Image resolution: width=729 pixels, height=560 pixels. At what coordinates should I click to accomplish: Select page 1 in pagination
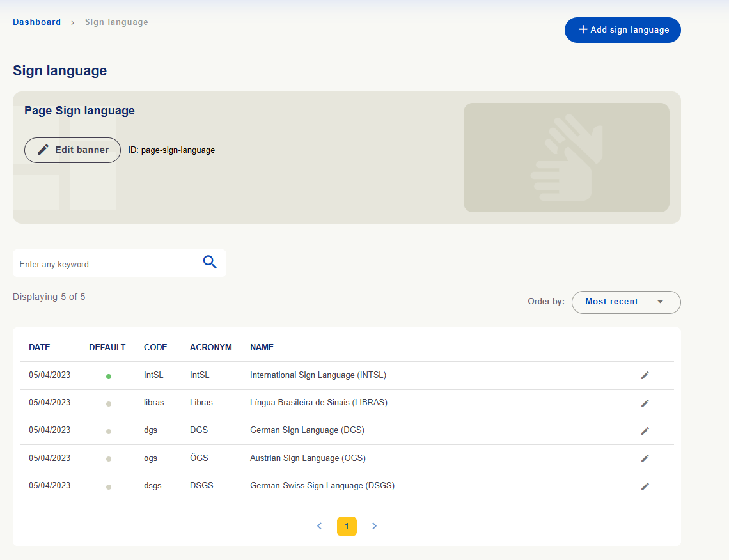coord(347,526)
